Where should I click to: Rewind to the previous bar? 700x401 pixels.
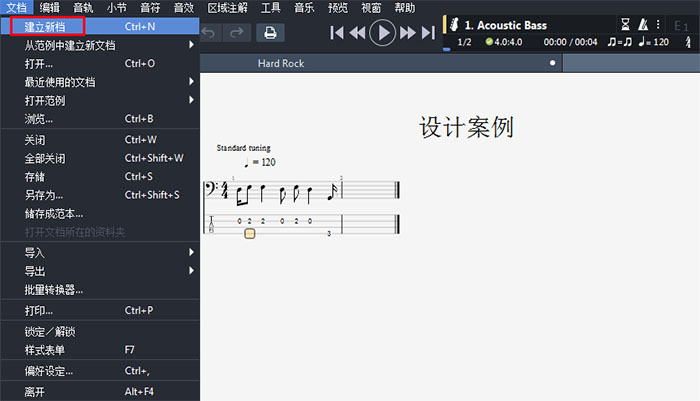(357, 33)
